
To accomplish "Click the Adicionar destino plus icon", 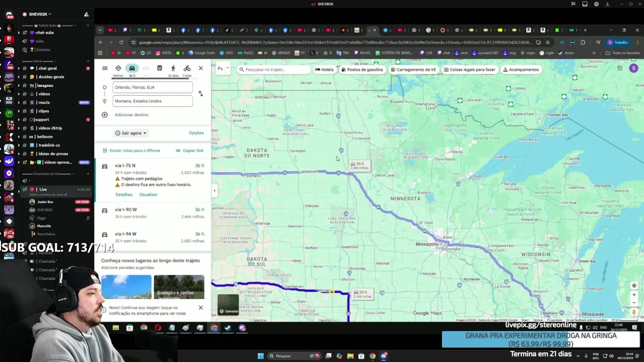I will [x=105, y=115].
